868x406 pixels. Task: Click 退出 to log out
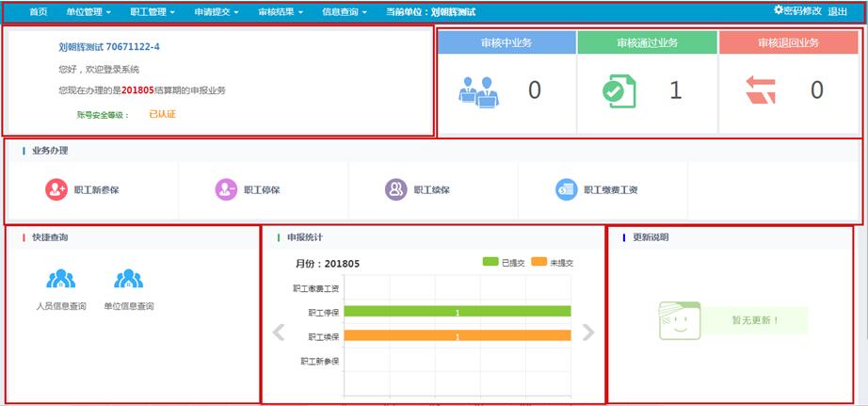click(838, 11)
